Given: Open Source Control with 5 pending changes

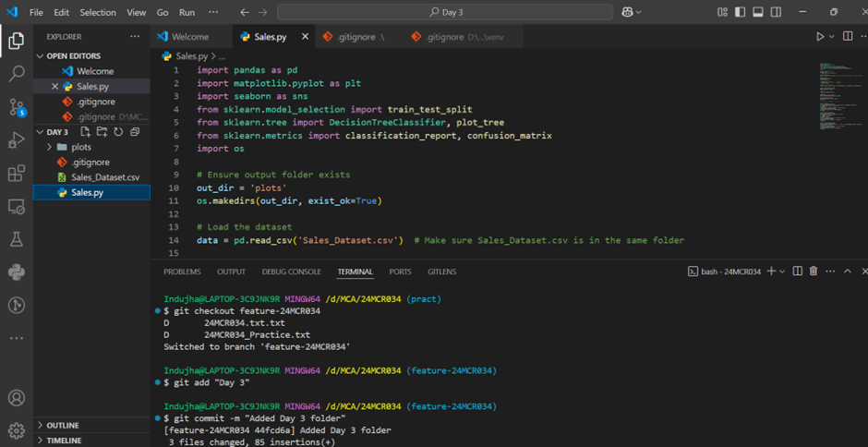Looking at the screenshot, I should point(18,107).
